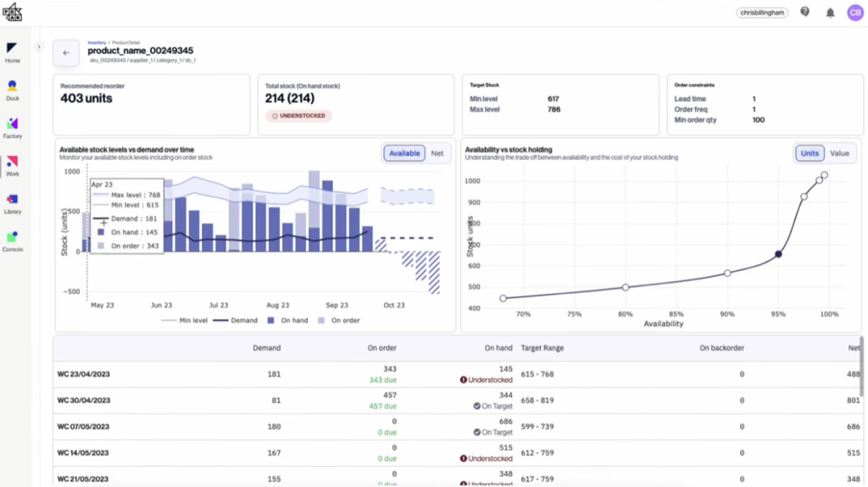Open the CB user avatar menu
The width and height of the screenshot is (868, 487).
(854, 13)
